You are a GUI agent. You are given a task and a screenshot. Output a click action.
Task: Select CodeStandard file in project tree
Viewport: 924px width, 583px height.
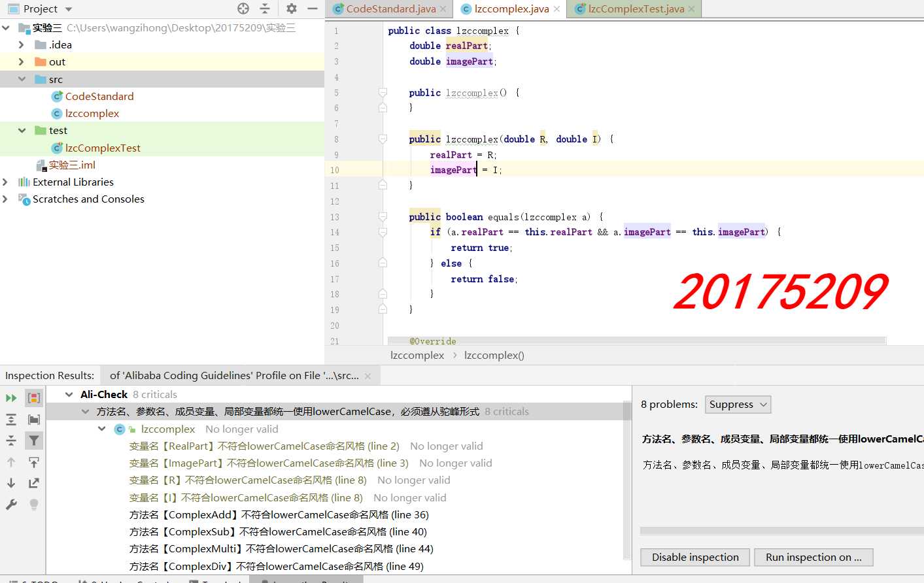[99, 96]
